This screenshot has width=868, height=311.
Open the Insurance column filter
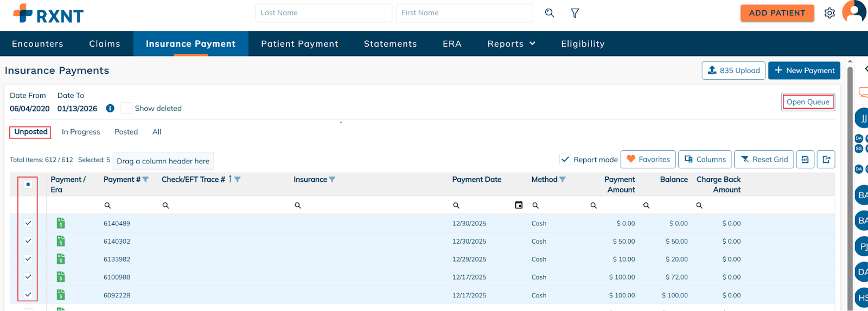coord(332,180)
